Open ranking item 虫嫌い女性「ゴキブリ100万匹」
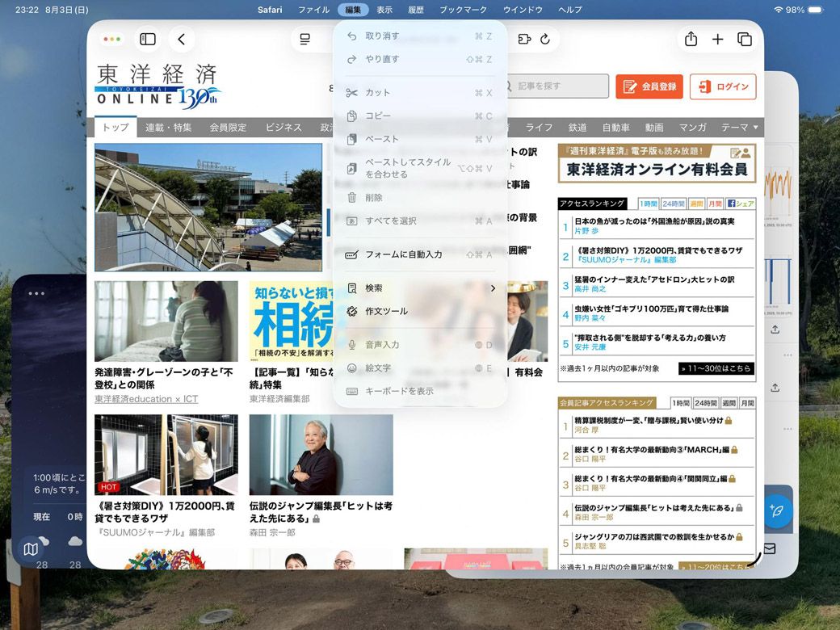Screen dimensions: 840x630 click(x=652, y=309)
